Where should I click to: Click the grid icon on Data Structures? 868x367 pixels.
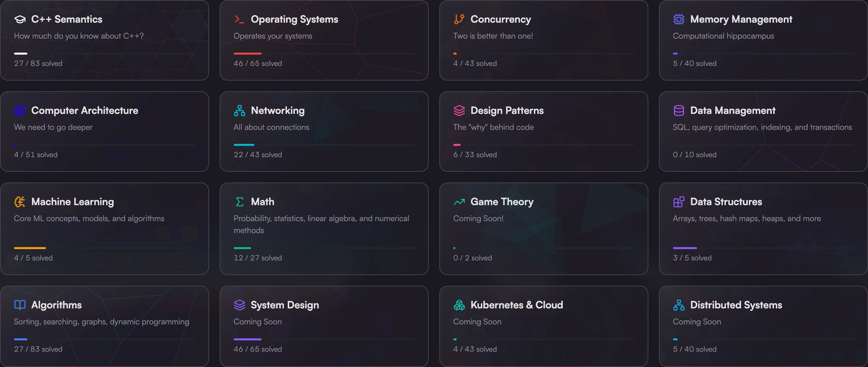(x=679, y=202)
